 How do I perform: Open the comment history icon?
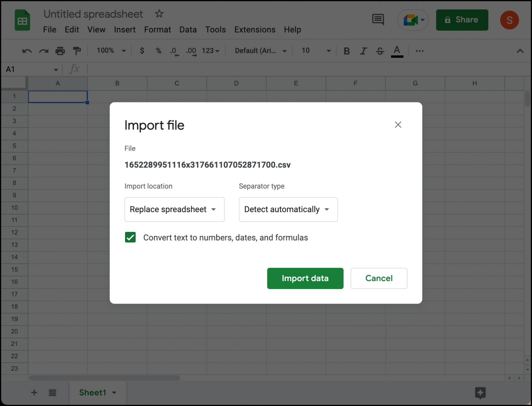(378, 20)
